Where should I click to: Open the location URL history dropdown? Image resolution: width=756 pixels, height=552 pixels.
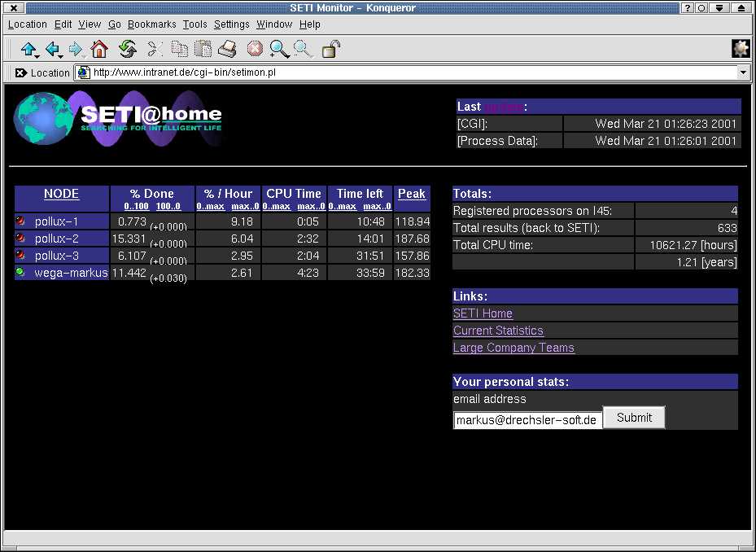tap(743, 72)
